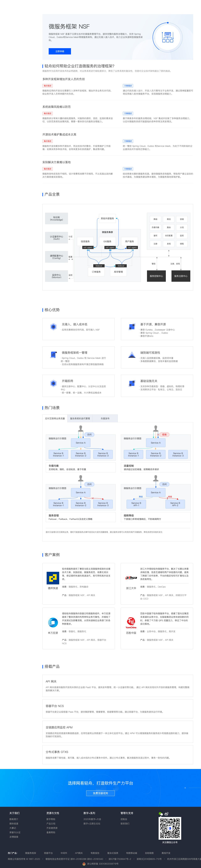The width and height of the screenshot is (201, 868).
Task: Click 中间件 in the 热门产品 row
Action: coord(64,853)
